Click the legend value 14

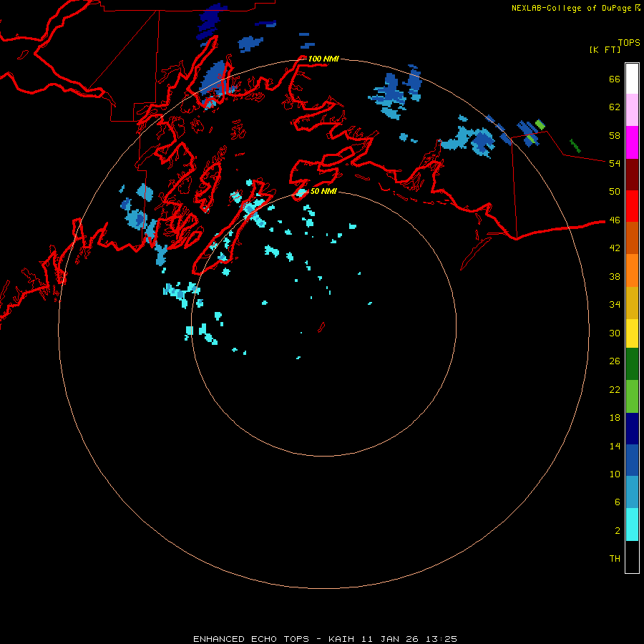[615, 446]
